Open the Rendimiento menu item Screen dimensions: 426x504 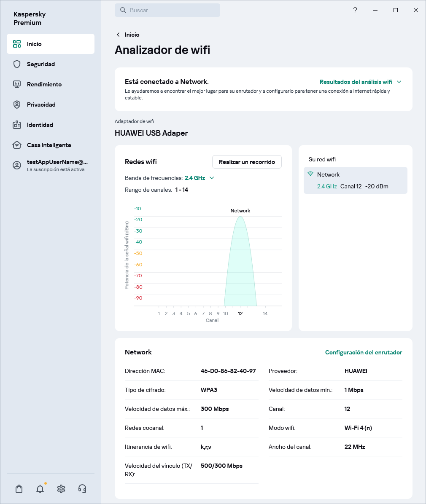(44, 84)
